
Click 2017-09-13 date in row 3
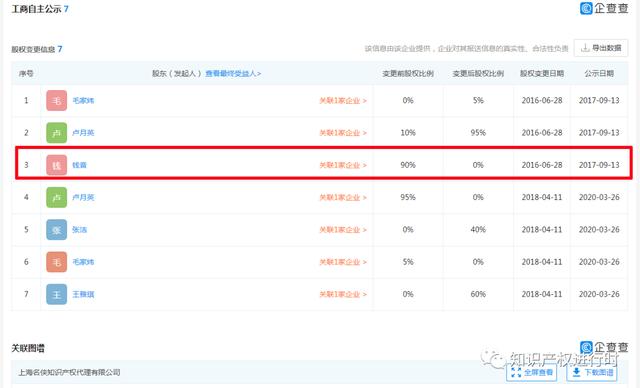click(x=599, y=165)
